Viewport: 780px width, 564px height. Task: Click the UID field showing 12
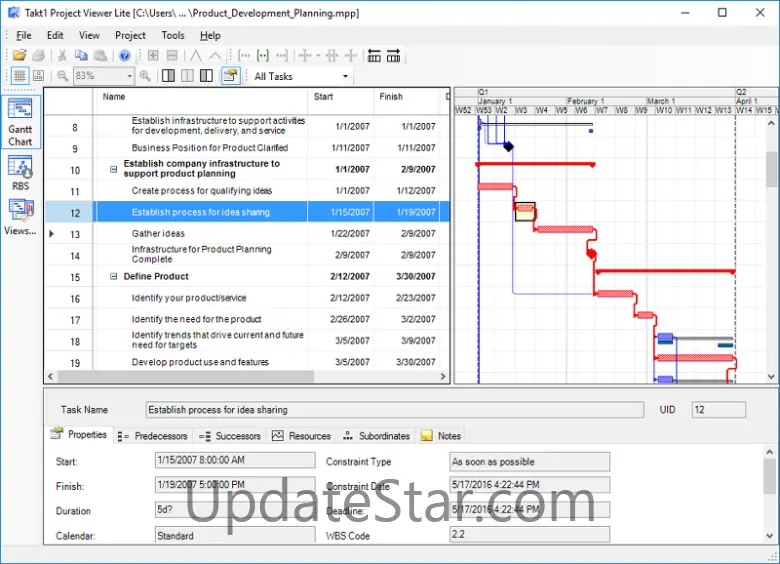(718, 410)
